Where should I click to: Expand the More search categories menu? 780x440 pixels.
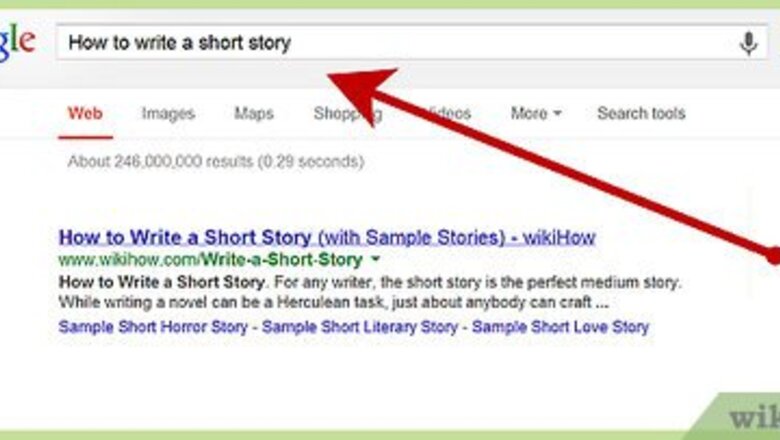click(x=536, y=114)
